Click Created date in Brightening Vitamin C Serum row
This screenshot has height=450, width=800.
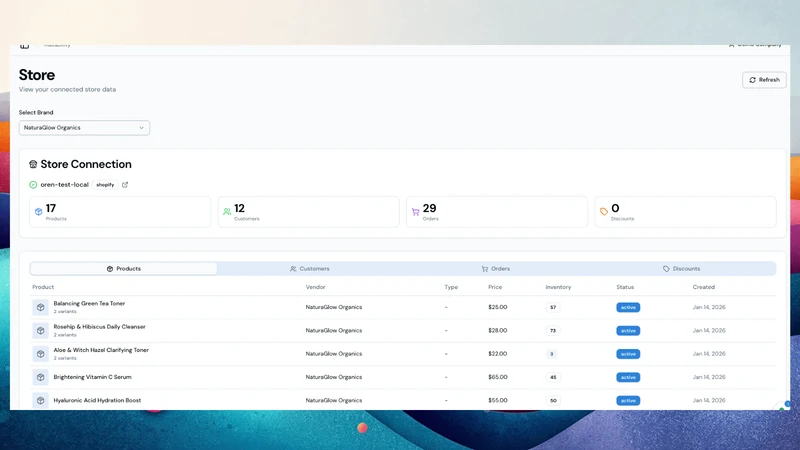(x=709, y=377)
